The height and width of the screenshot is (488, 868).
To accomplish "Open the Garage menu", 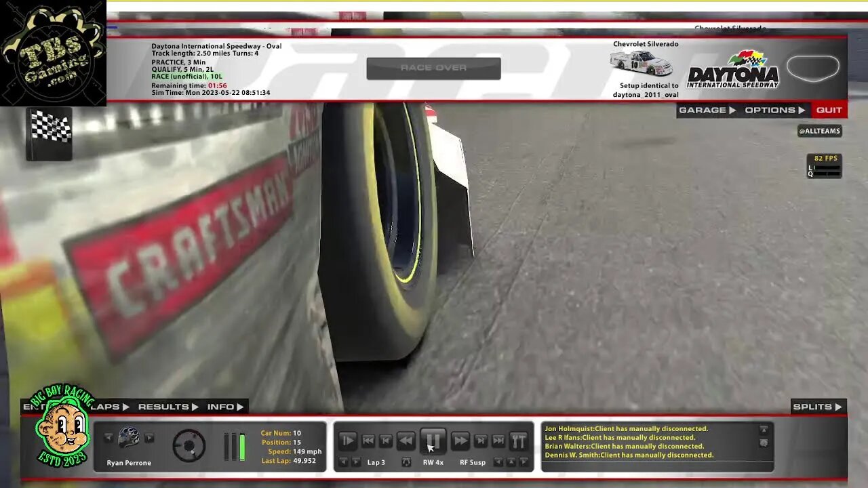I will click(707, 110).
